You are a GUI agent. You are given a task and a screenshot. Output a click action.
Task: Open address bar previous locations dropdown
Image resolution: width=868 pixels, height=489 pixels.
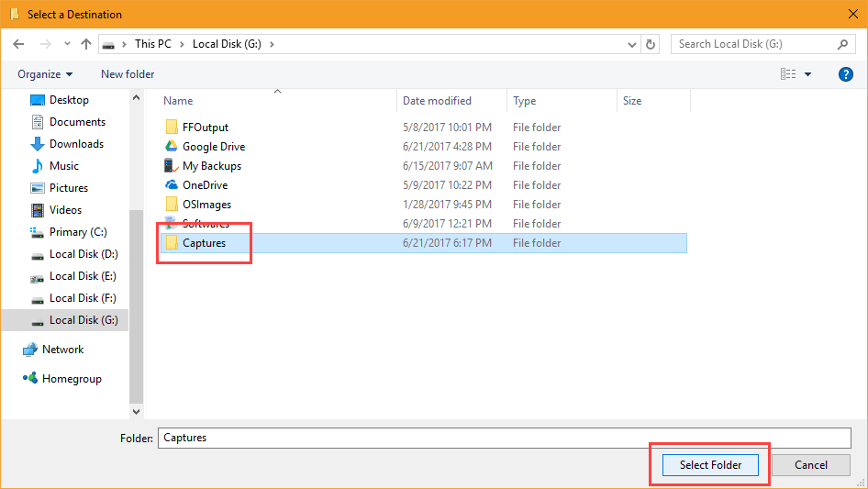click(x=631, y=44)
